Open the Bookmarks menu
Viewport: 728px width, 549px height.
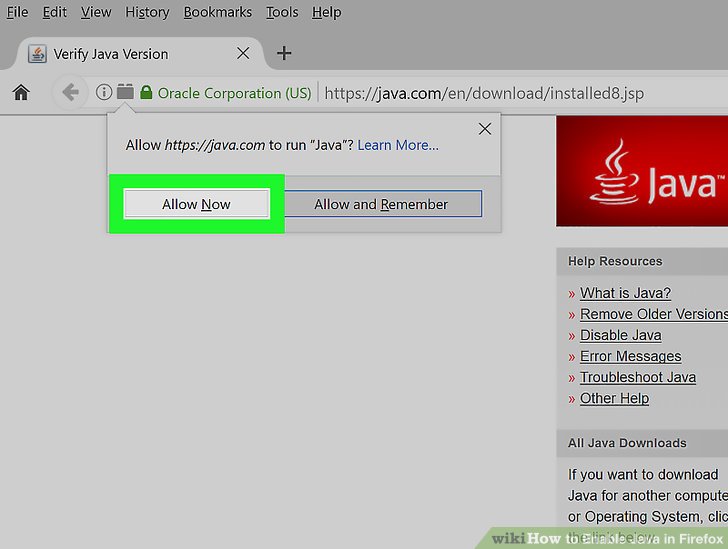coord(218,12)
